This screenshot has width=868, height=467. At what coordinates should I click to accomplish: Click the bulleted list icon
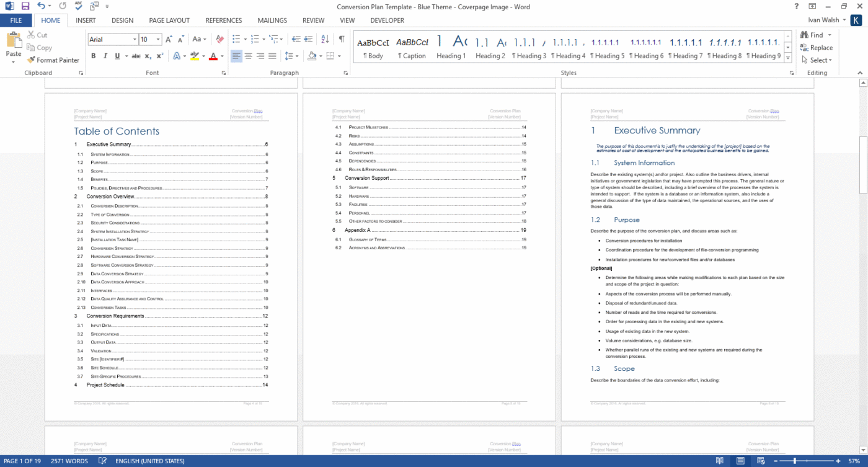tap(235, 38)
